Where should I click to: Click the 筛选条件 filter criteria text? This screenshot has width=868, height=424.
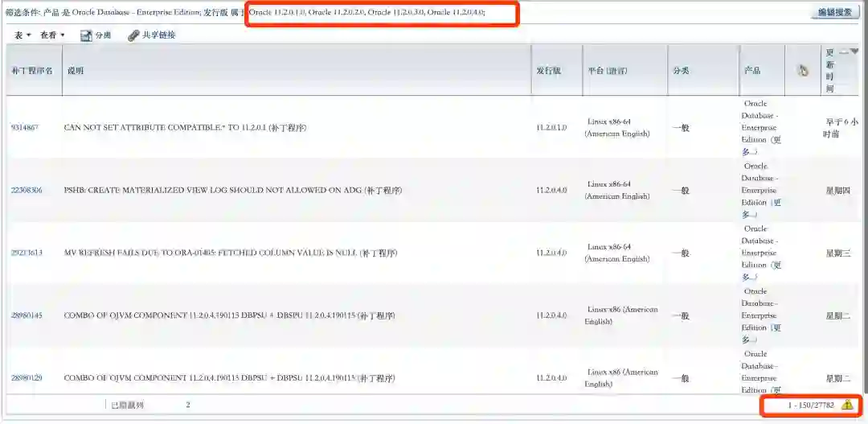pos(245,12)
